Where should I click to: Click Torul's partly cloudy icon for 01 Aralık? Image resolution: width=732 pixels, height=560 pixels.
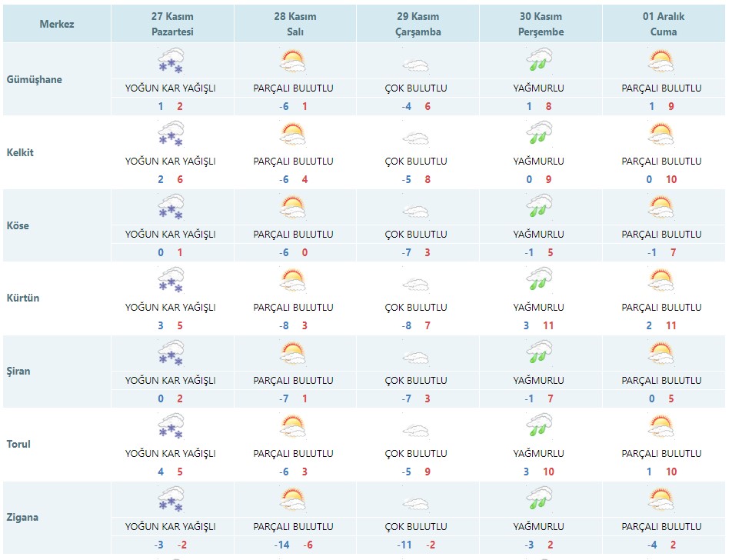click(x=661, y=426)
